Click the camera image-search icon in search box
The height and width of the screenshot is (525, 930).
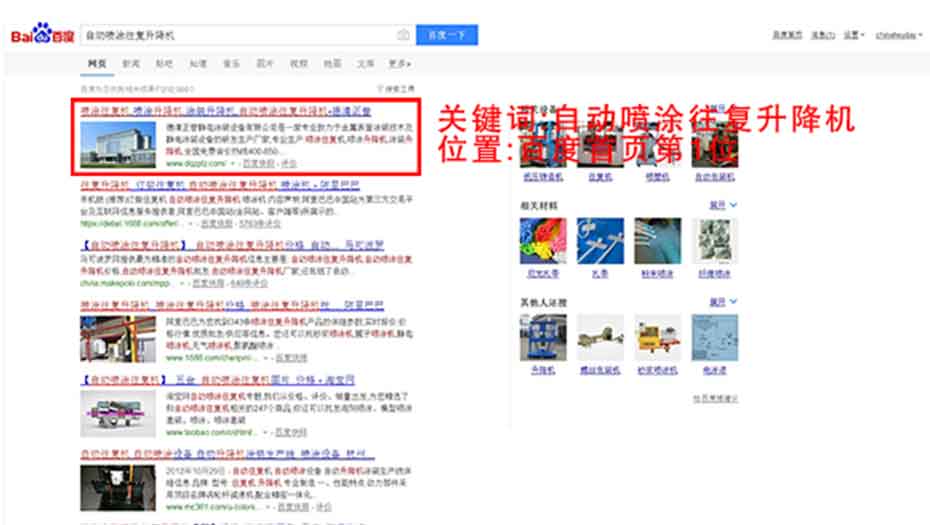(403, 35)
